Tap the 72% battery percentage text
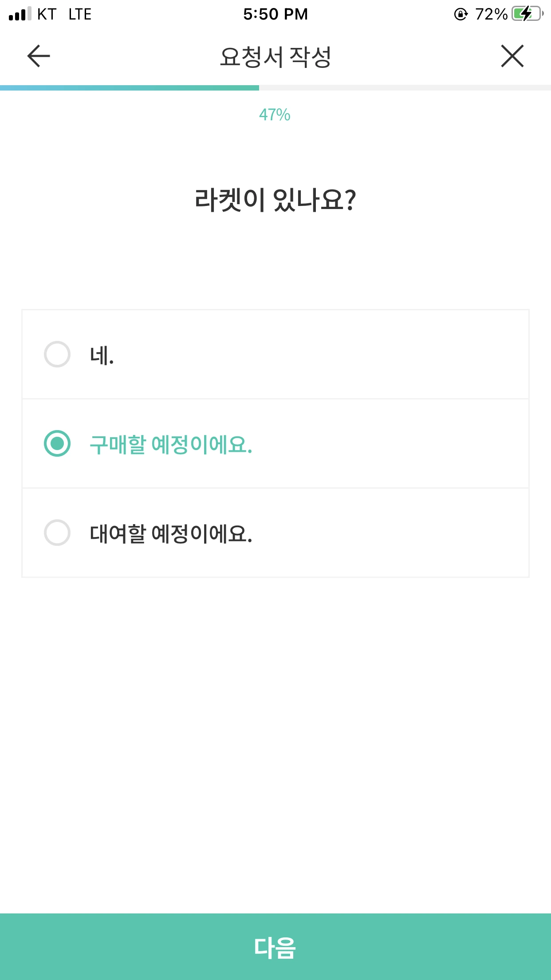Image resolution: width=551 pixels, height=980 pixels. tap(491, 14)
